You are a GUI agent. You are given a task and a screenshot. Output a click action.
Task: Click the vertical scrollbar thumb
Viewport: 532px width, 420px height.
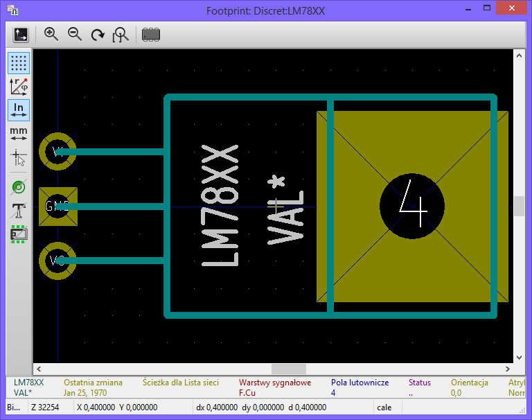(519, 207)
